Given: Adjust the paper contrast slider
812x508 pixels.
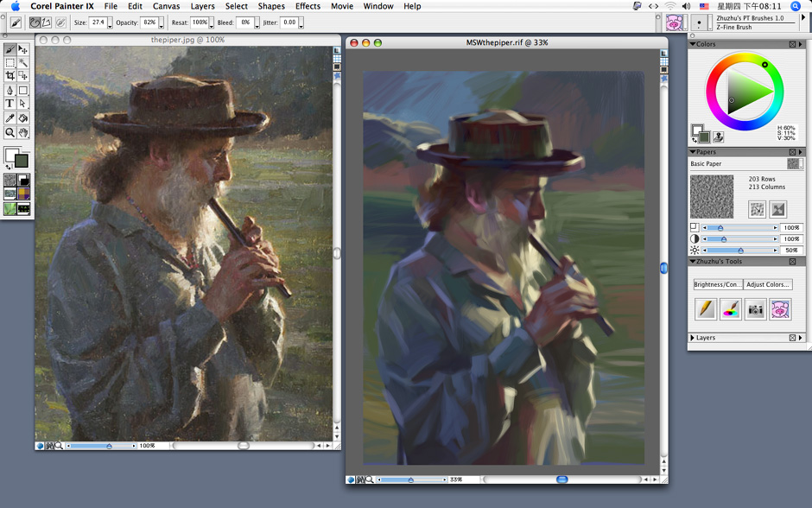Looking at the screenshot, I should [740, 239].
